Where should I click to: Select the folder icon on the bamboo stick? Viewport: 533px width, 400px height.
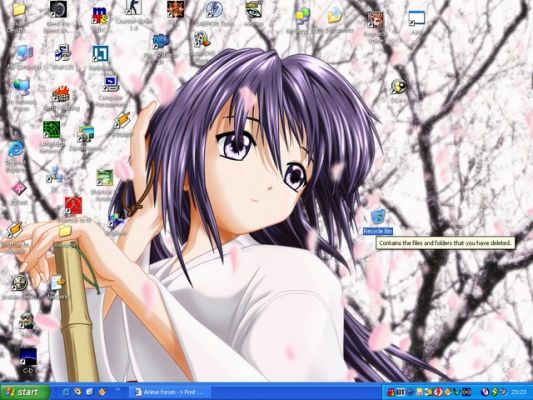64,231
